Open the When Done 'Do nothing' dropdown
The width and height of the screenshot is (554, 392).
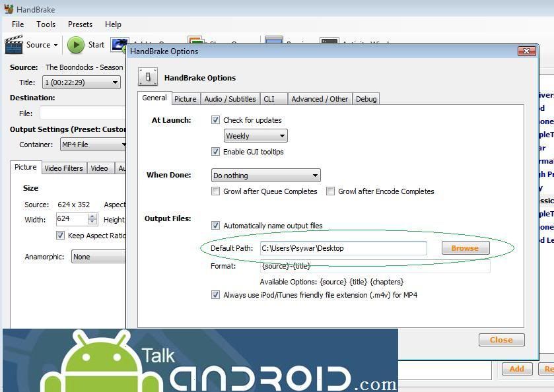pos(265,176)
